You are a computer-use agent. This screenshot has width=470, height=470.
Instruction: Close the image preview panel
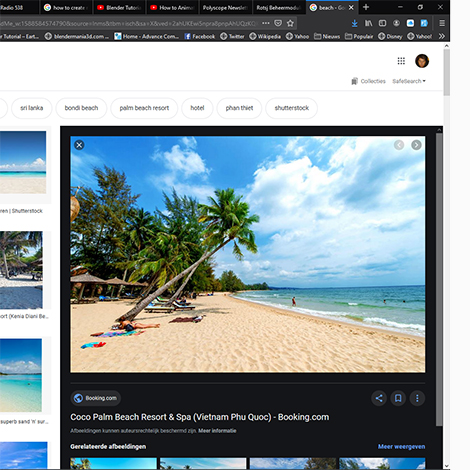point(79,145)
